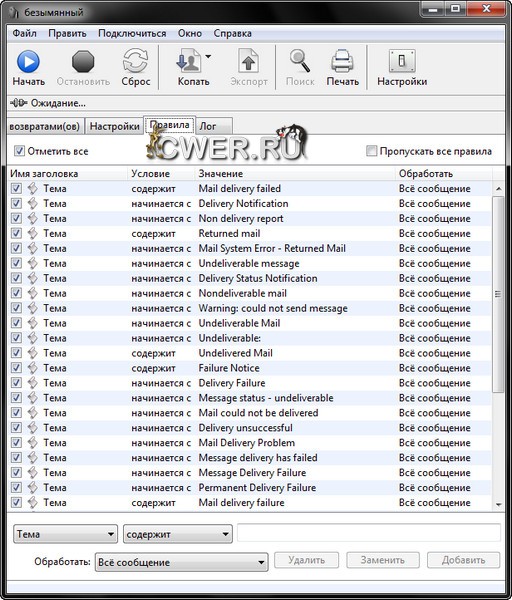Image resolution: width=512 pixels, height=600 pixels.
Task: Uncheck the Undeliverable: rule checkbox
Action: 16,338
